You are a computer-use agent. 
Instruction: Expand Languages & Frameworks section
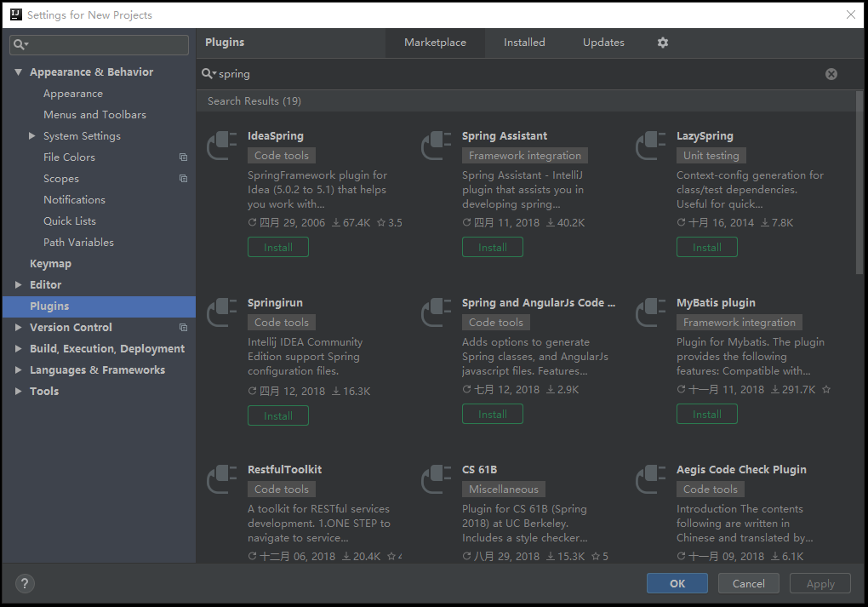(x=18, y=369)
